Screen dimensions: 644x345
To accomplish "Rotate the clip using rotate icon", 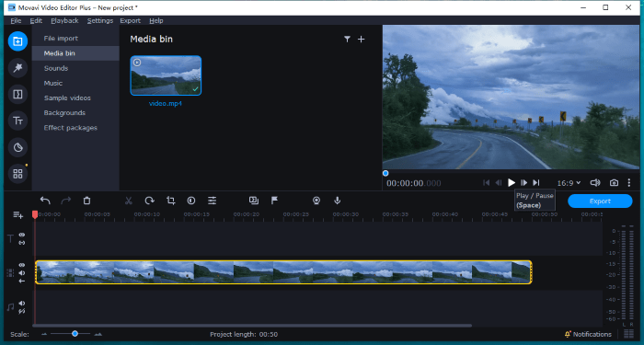I will pos(149,201).
